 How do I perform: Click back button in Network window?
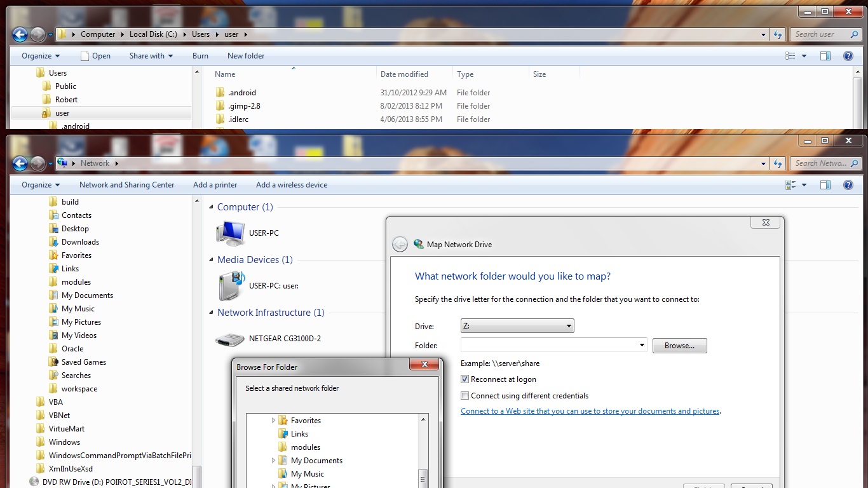pos(20,164)
